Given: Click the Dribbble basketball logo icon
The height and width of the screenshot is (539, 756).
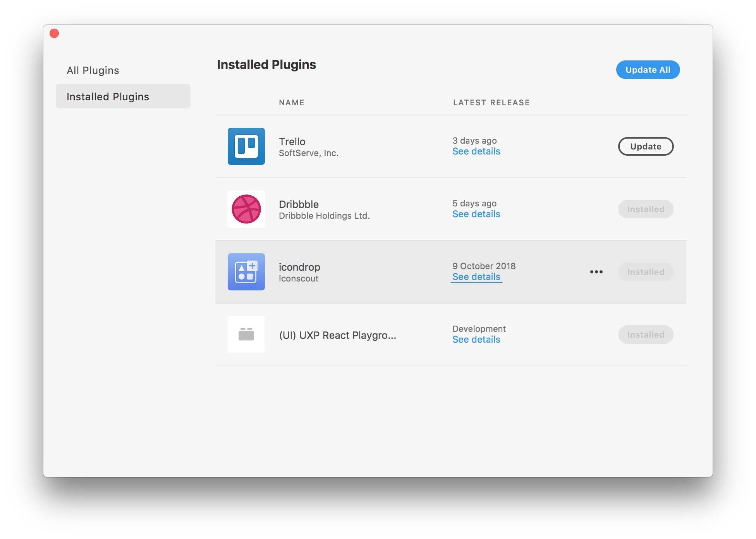Looking at the screenshot, I should pos(246,209).
